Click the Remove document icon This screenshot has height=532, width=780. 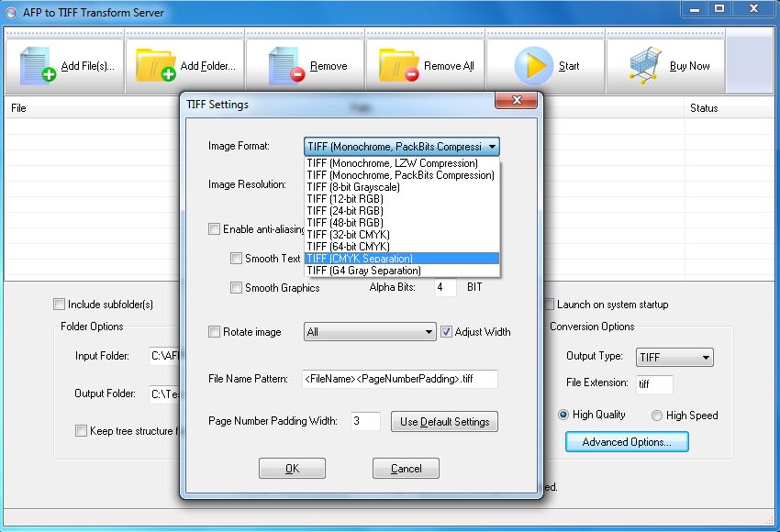tap(286, 66)
